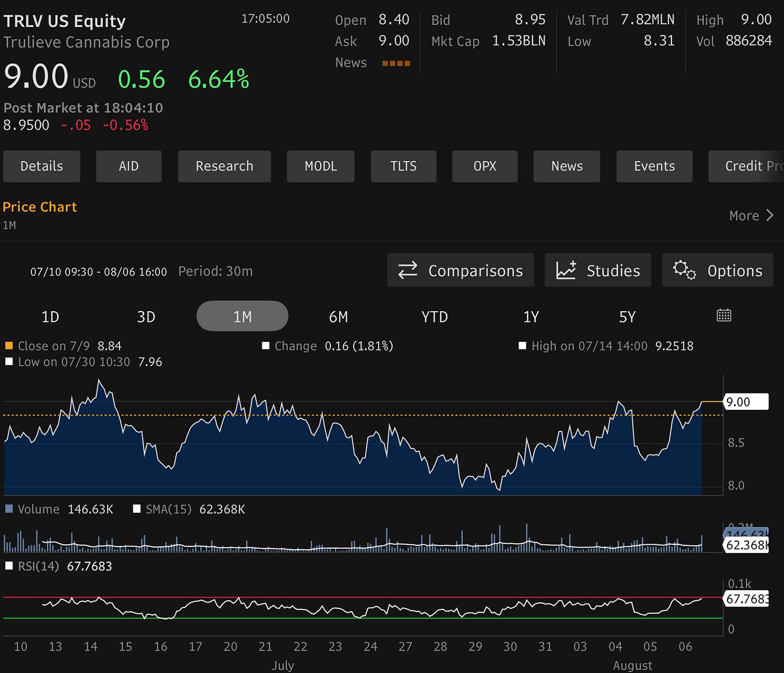
Task: Open the Events button
Action: coord(654,166)
